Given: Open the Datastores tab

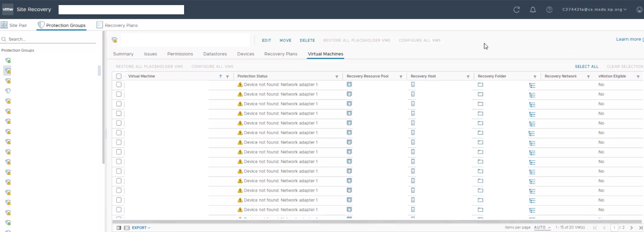Looking at the screenshot, I should pos(215,54).
